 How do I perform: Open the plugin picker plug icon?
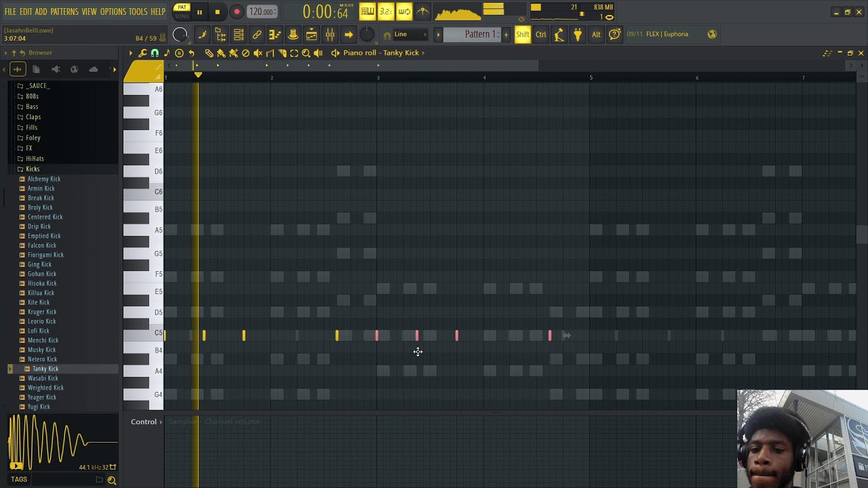[x=577, y=35]
